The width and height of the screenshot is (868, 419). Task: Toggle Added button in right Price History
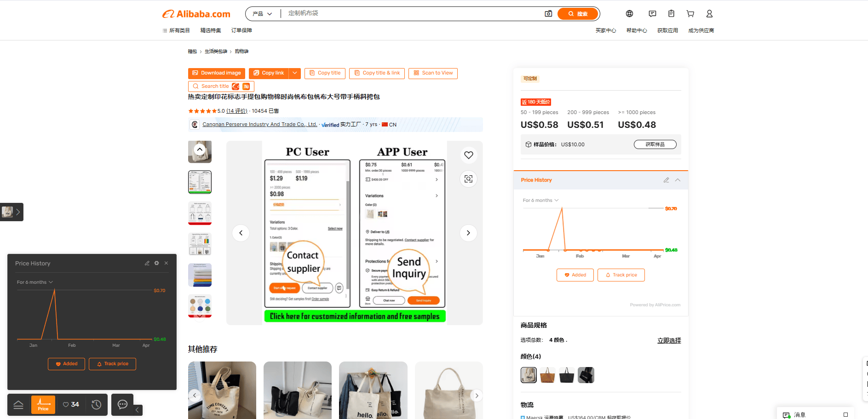[x=575, y=275]
